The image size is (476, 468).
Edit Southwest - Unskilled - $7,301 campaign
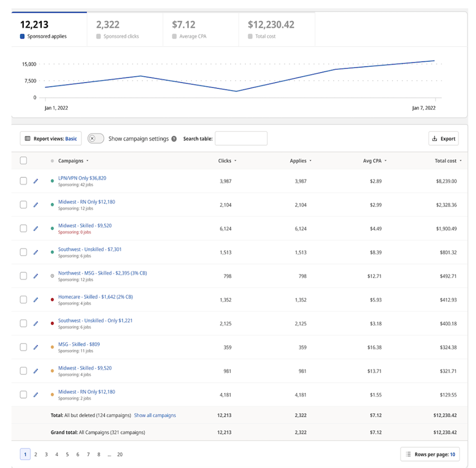(35, 252)
